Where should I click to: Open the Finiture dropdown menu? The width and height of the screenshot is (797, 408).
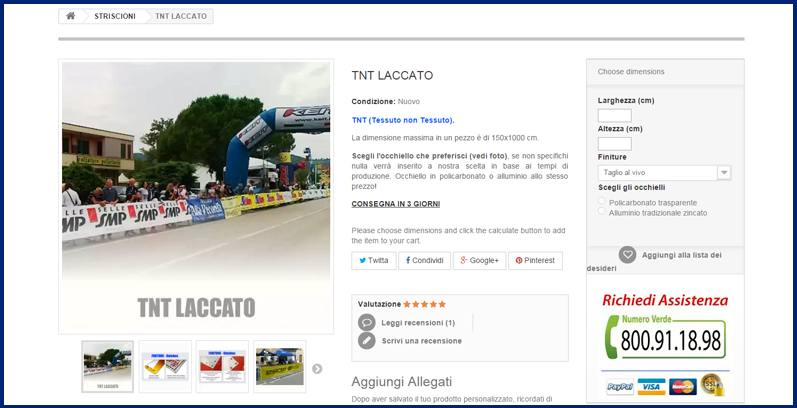pos(664,172)
